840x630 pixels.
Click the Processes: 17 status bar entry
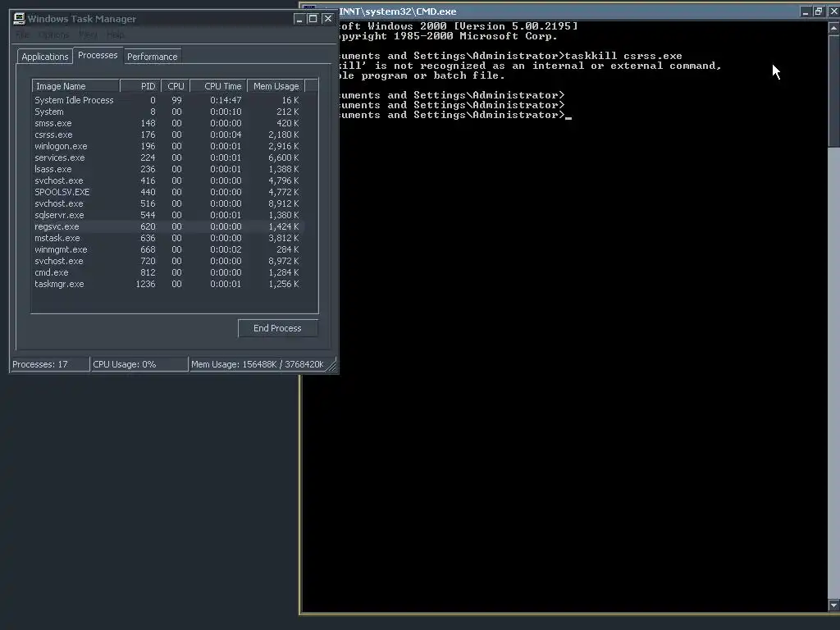pyautogui.click(x=50, y=364)
